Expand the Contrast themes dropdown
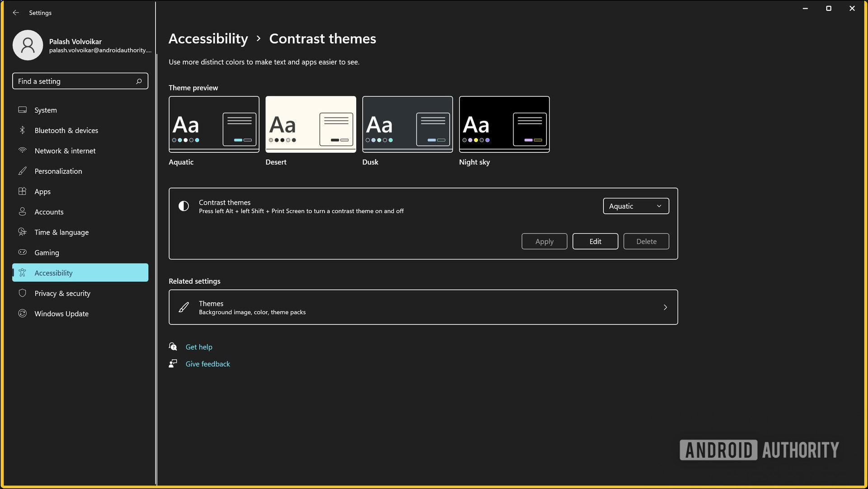868x489 pixels. coord(635,206)
